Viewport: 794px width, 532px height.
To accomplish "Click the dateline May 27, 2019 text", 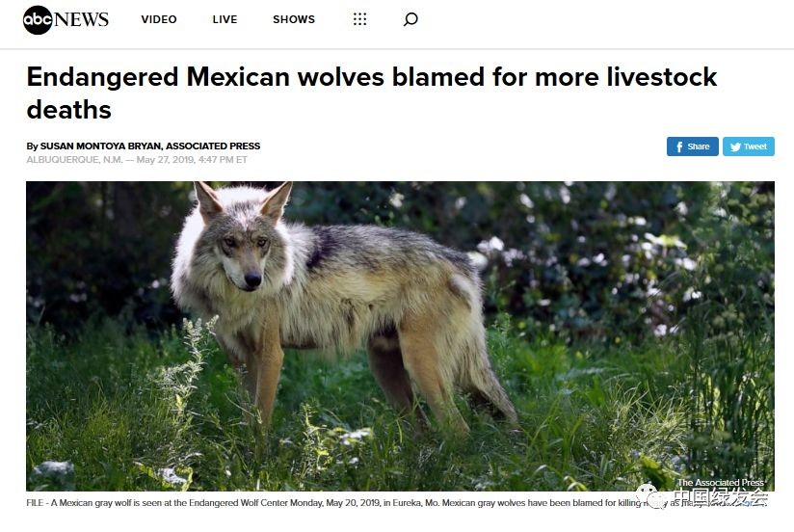I will coord(166,160).
